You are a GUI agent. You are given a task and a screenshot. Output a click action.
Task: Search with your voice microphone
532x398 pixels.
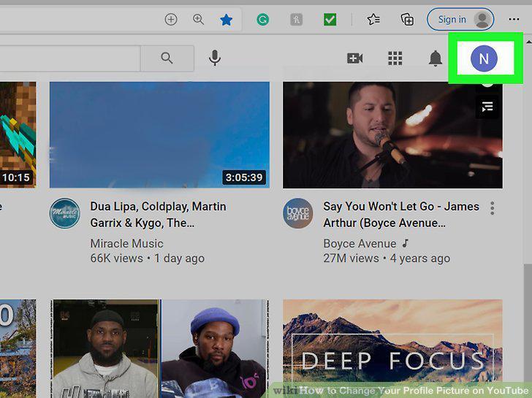tap(214, 58)
